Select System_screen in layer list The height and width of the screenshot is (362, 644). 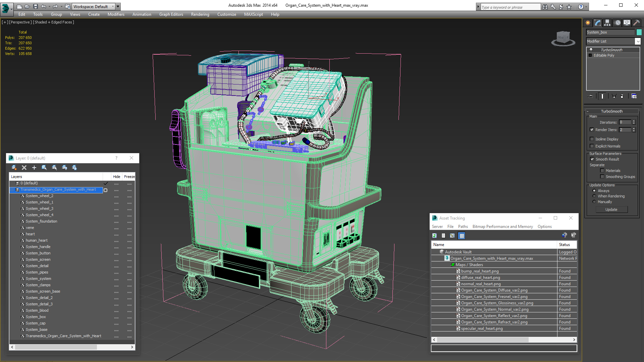click(38, 259)
